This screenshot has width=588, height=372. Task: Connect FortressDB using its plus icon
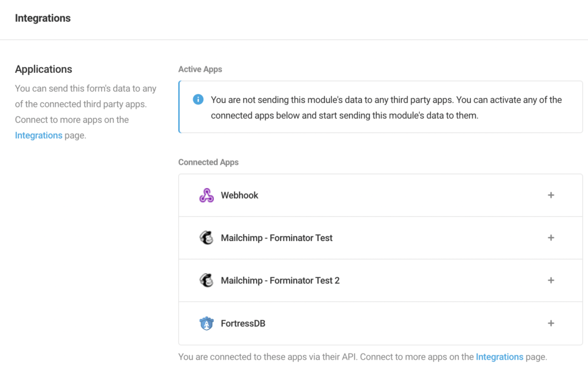551,323
